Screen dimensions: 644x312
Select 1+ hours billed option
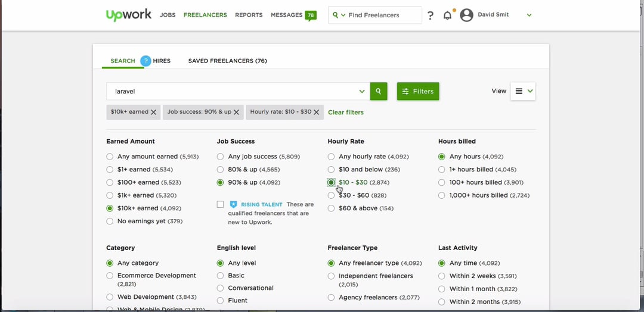click(441, 169)
